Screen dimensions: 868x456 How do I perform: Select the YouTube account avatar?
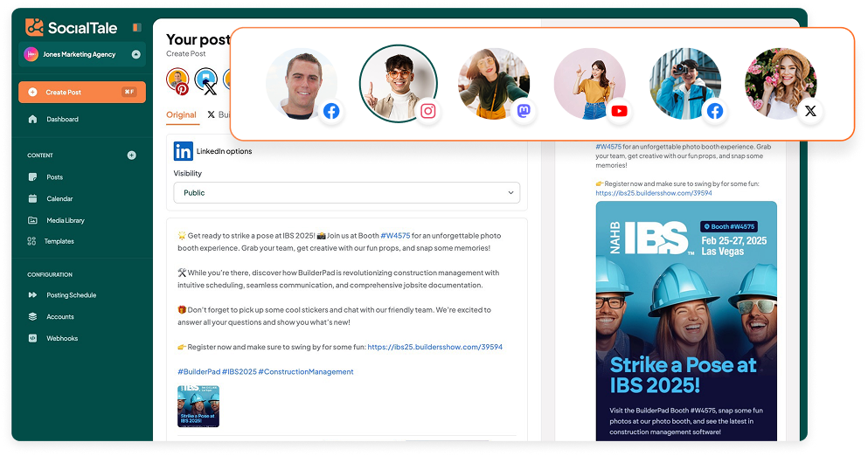coord(589,84)
